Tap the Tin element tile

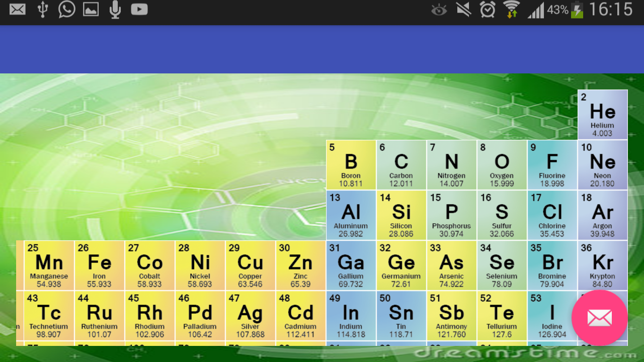tap(401, 316)
